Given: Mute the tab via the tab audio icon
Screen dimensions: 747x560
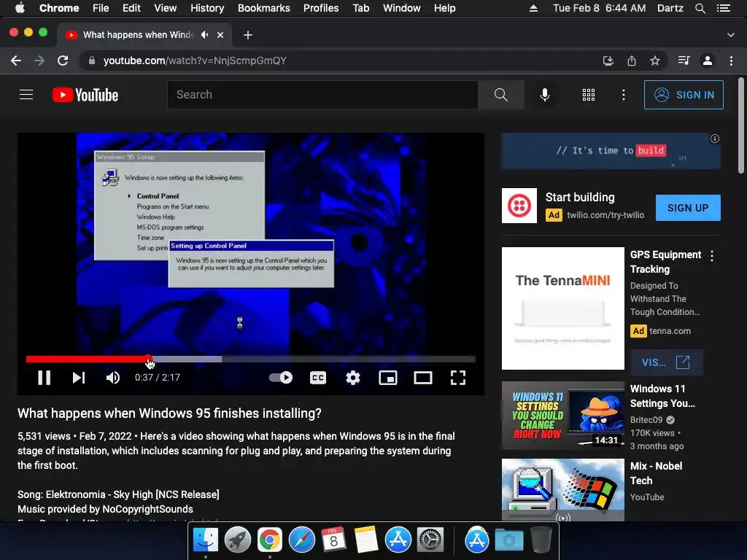Looking at the screenshot, I should [205, 35].
